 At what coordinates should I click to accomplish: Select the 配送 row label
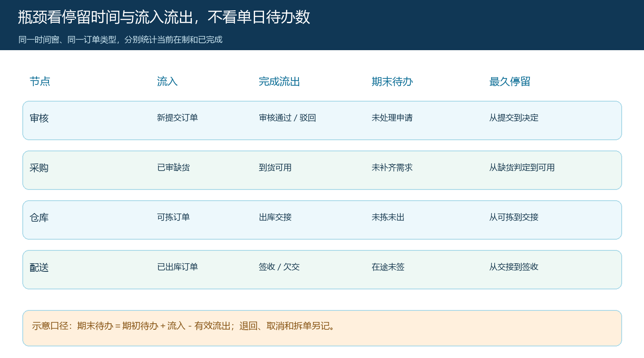39,268
